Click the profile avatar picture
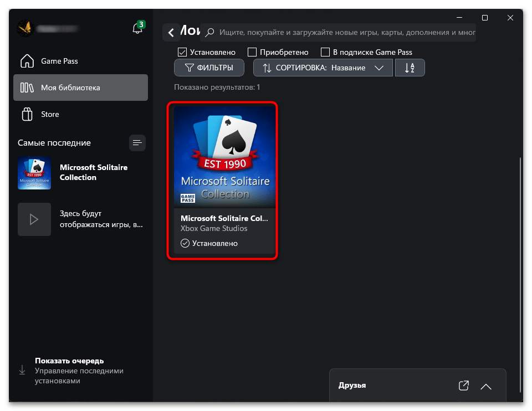532x411 pixels. pyautogui.click(x=25, y=28)
